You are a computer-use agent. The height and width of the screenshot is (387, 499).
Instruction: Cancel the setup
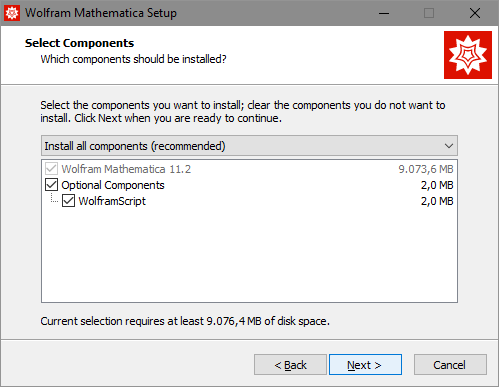(x=450, y=365)
